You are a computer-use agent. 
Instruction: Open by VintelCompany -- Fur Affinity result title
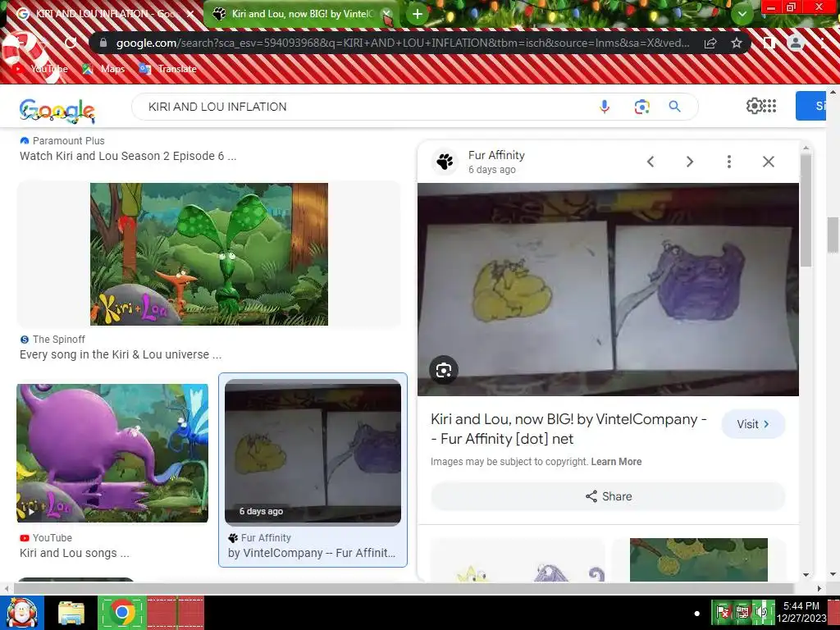[x=312, y=552]
